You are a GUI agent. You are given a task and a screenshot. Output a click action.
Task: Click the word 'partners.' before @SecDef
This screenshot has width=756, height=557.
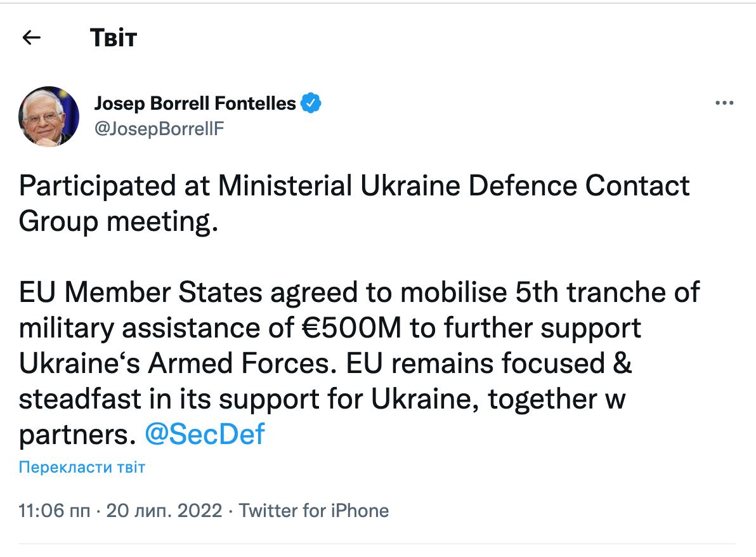point(77,435)
